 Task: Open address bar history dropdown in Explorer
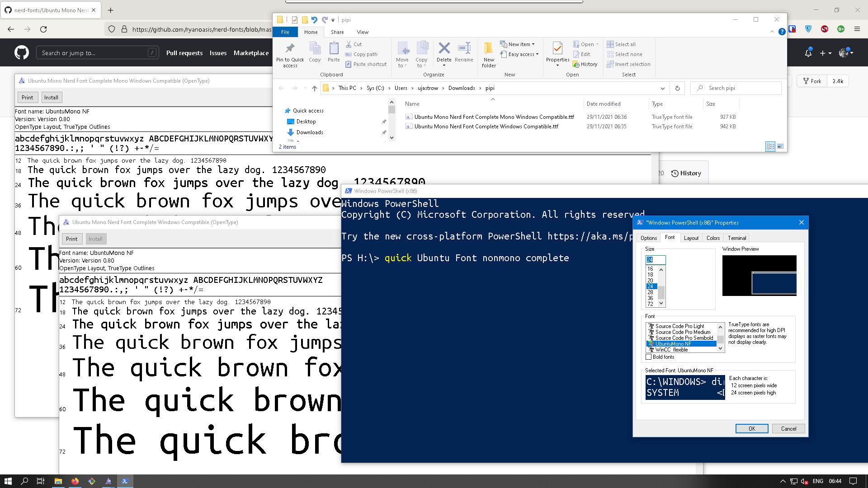pos(662,88)
